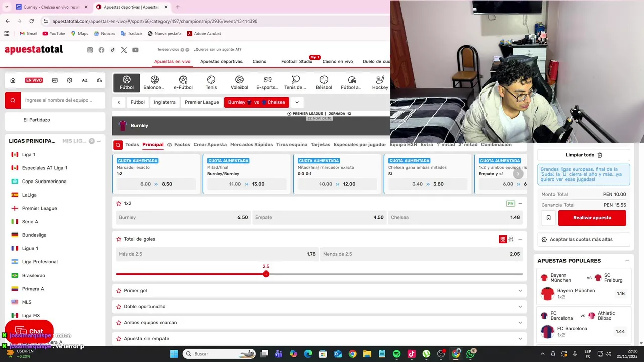Open the sidebar settings gear icon
644x362 pixels.
pyautogui.click(x=69, y=80)
